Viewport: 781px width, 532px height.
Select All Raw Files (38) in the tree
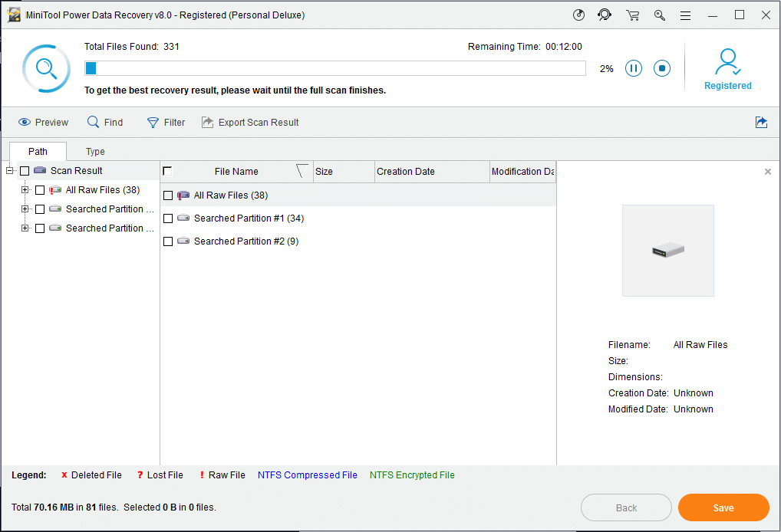[x=103, y=190]
